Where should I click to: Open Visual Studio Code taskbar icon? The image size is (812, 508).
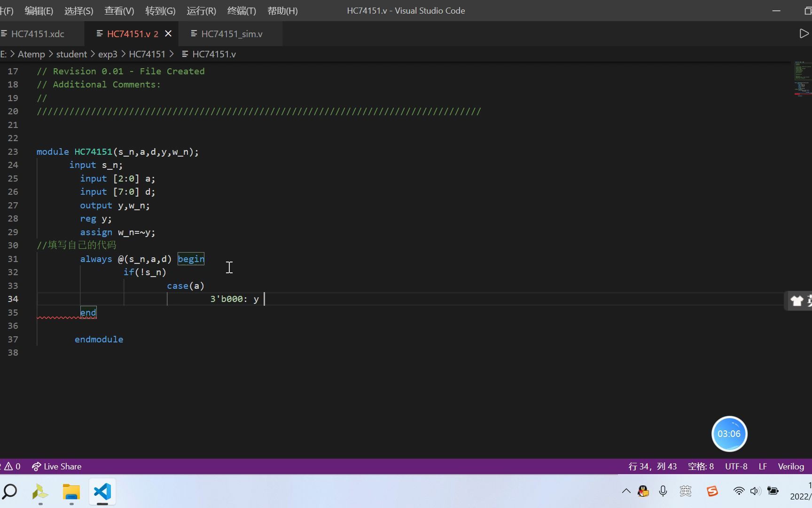coord(102,492)
